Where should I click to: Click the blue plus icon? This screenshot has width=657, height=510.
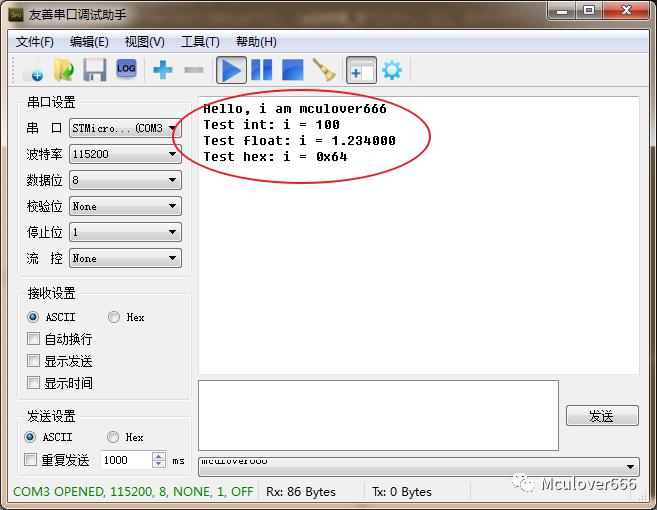coord(163,70)
